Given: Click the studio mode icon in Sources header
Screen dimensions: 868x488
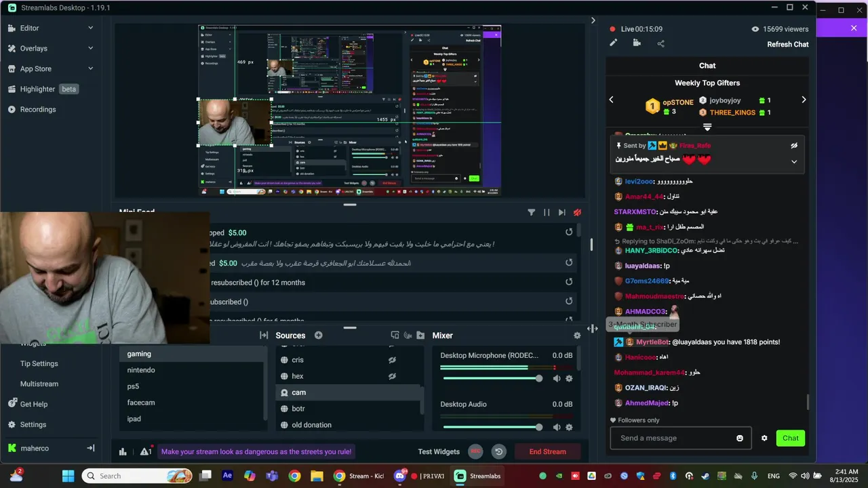Looking at the screenshot, I should click(x=395, y=335).
